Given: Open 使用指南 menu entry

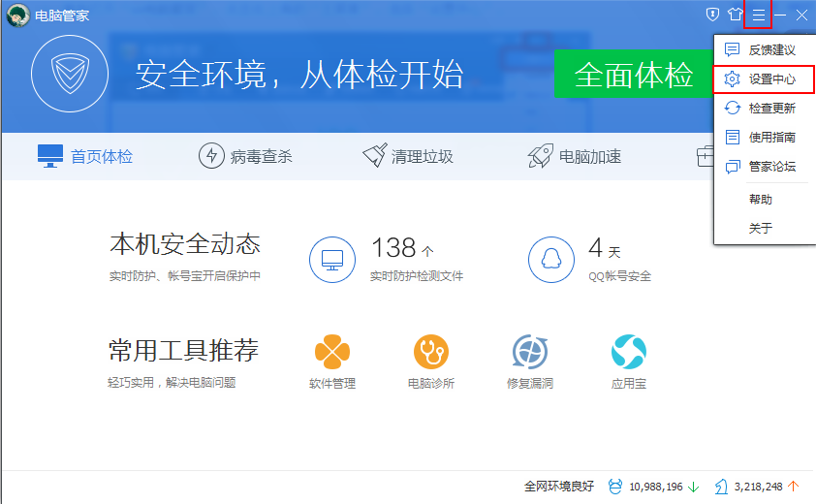Looking at the screenshot, I should pyautogui.click(x=771, y=137).
